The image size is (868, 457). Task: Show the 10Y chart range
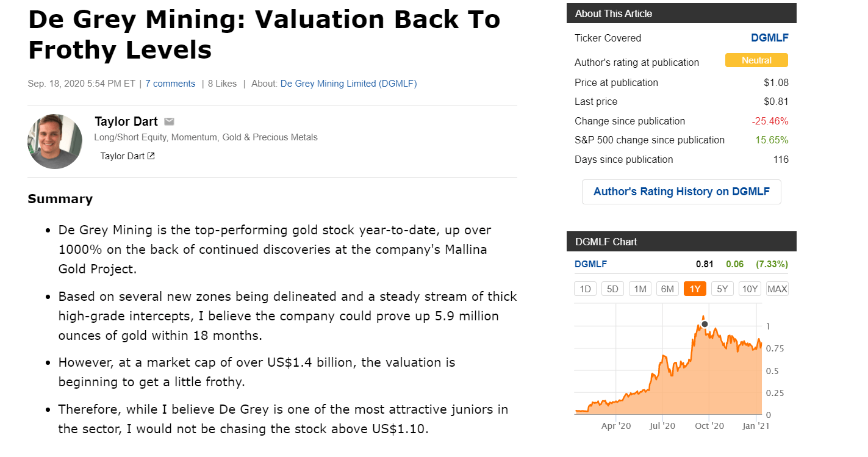coord(750,289)
